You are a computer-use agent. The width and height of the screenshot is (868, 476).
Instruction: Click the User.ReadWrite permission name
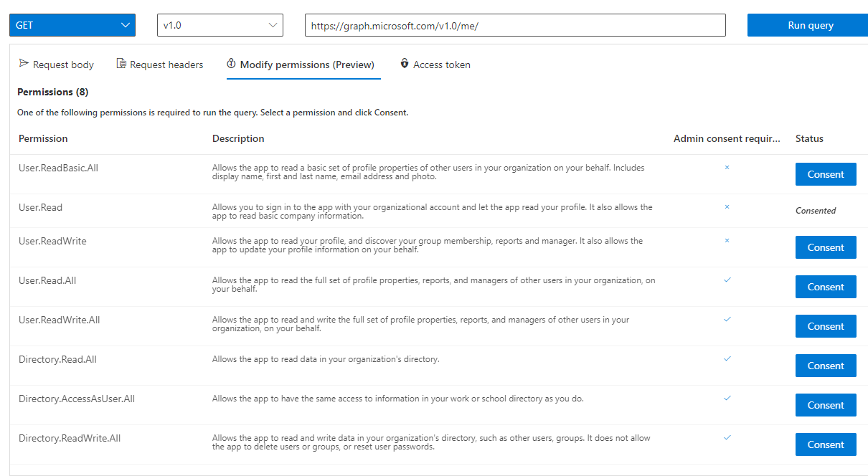(x=52, y=241)
